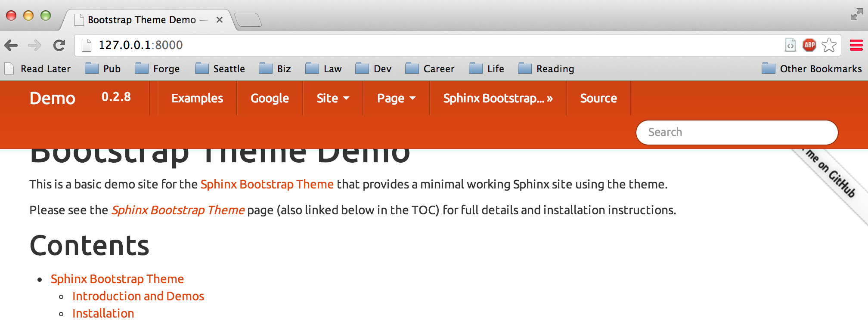868x321 pixels.
Task: Open the Google navbar link
Action: point(270,99)
